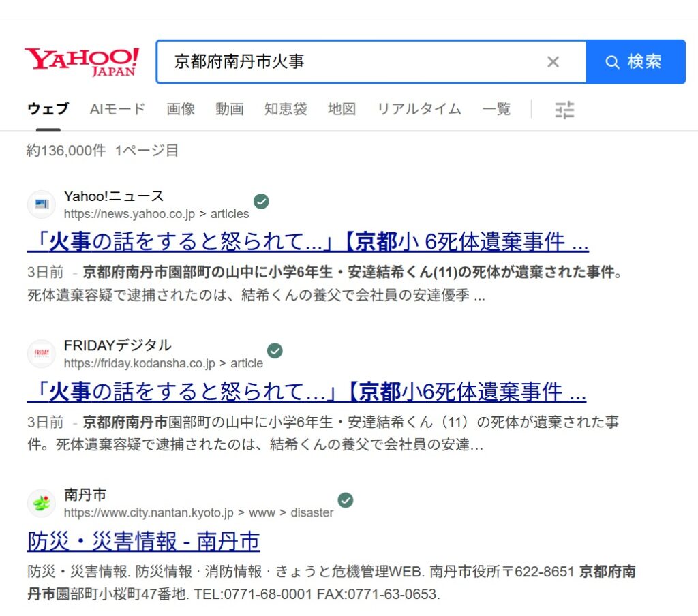The image size is (698, 616).
Task: Click the Yahoo!ニュース site favicon
Action: tap(42, 204)
